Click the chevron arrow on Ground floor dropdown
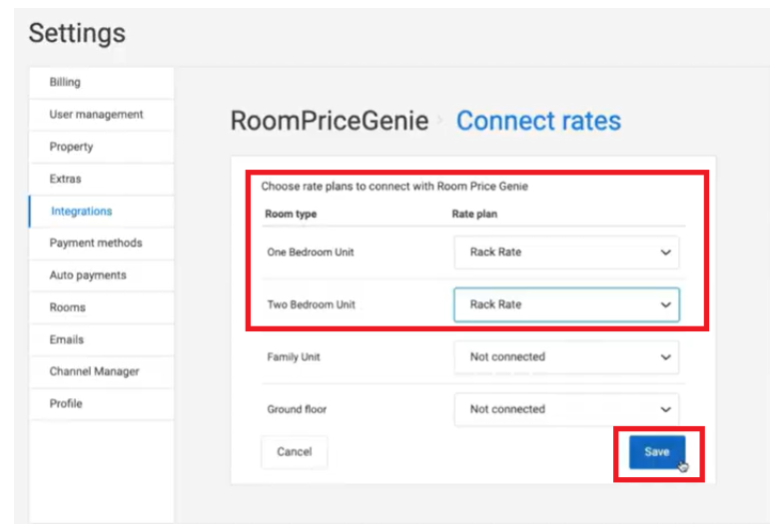781x532 pixels. pos(666,409)
